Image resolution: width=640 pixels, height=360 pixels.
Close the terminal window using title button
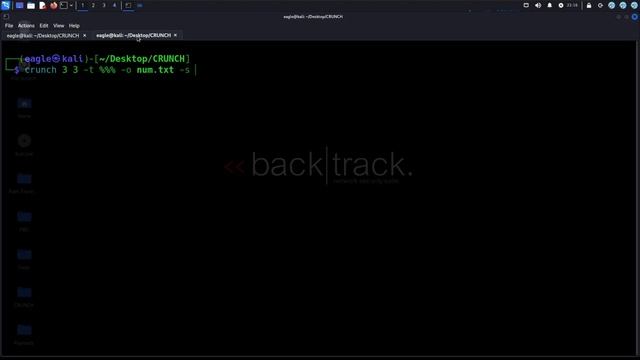634,17
